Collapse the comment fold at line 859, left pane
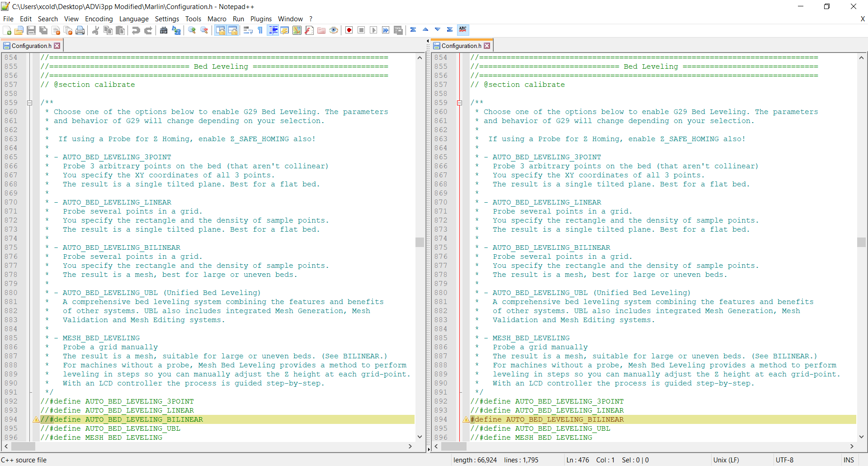Screen dimensions: 868x466 coord(30,103)
